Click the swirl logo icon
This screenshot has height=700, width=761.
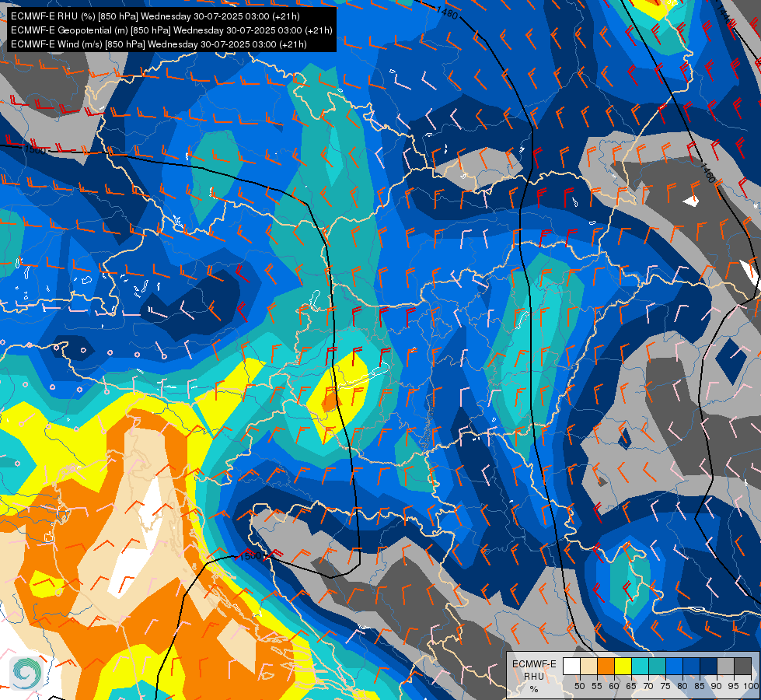pos(26,673)
